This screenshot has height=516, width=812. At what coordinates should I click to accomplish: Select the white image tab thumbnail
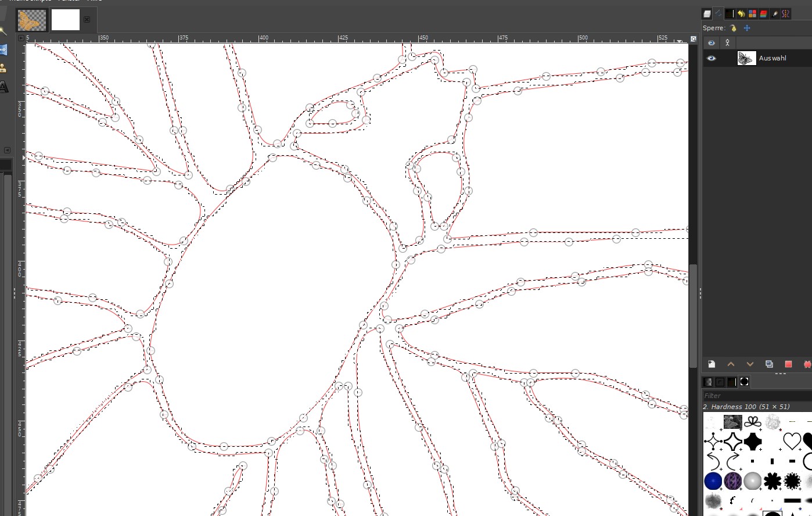(x=65, y=20)
